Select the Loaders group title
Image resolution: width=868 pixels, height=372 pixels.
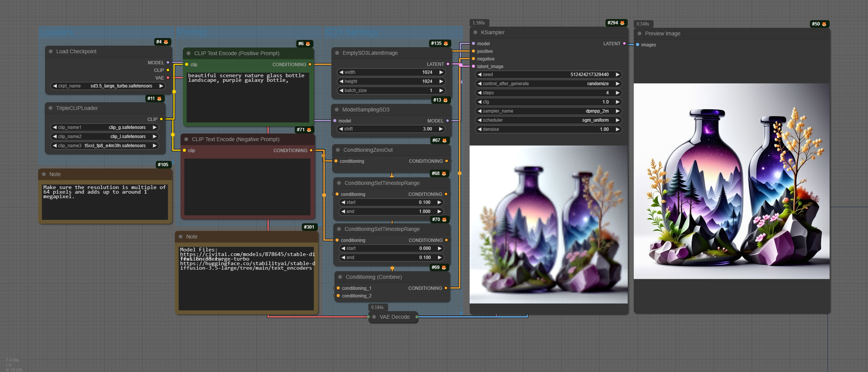pyautogui.click(x=57, y=32)
